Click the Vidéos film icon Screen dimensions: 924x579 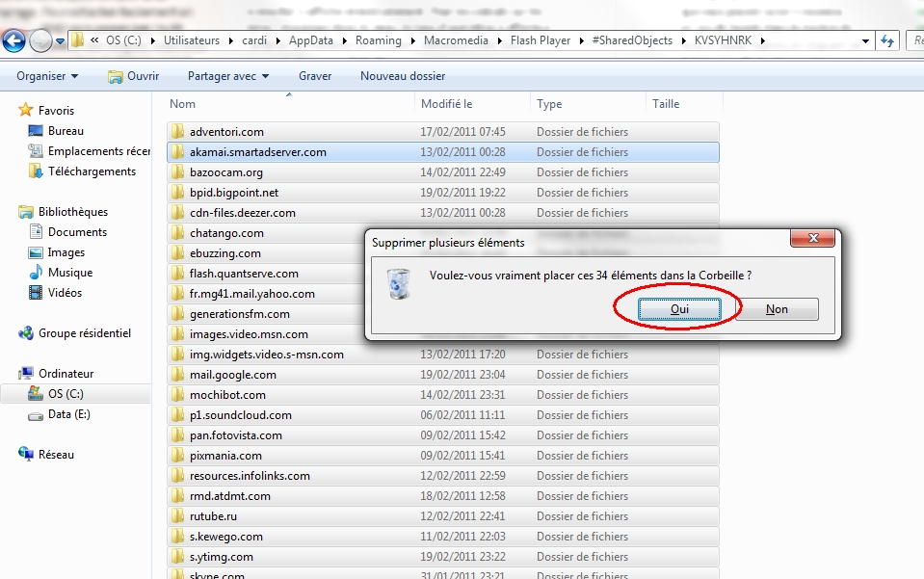click(36, 292)
